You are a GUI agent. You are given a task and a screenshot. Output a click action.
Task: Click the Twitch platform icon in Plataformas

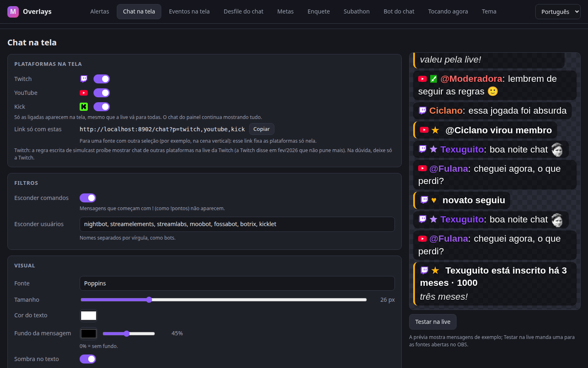point(84,79)
